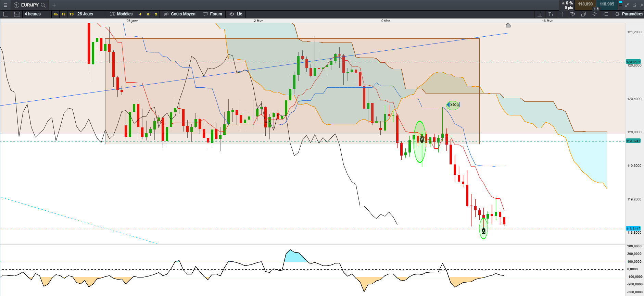Toggle the Lié linked-chart option
Image resolution: width=644 pixels, height=296 pixels.
pos(236,14)
